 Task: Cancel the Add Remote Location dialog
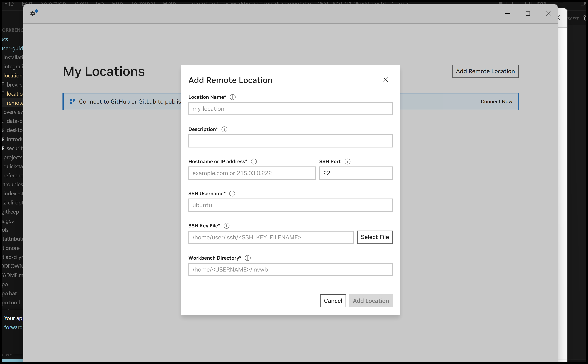[333, 301]
